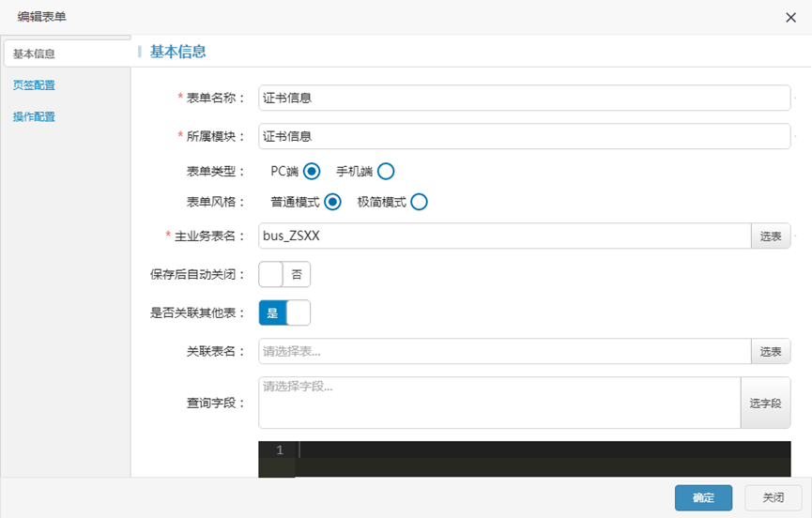Viewport: 812px width, 518px height.
Task: Toggle 是否关联其他表 switch
Action: [284, 312]
